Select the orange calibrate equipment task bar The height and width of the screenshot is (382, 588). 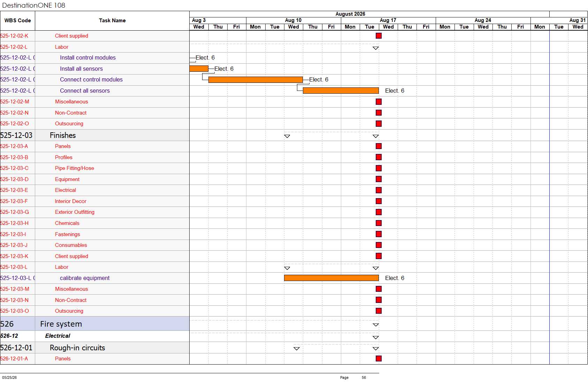pyautogui.click(x=331, y=278)
